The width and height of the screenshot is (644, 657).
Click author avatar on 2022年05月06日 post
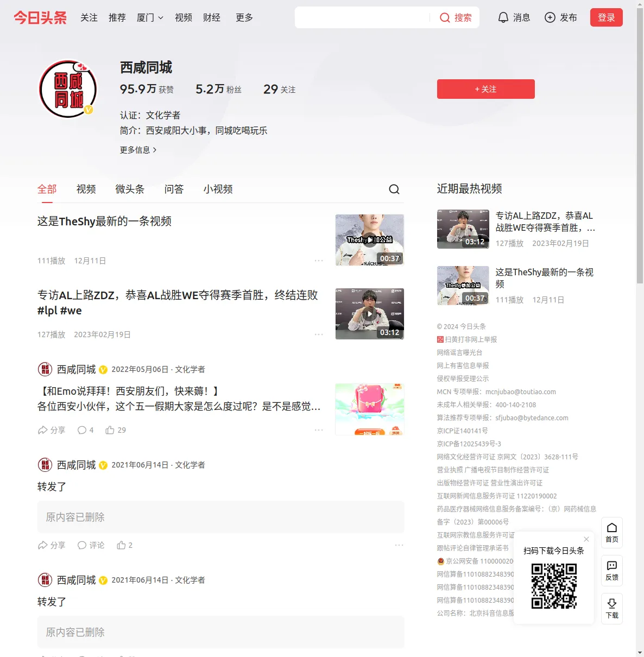tap(45, 369)
